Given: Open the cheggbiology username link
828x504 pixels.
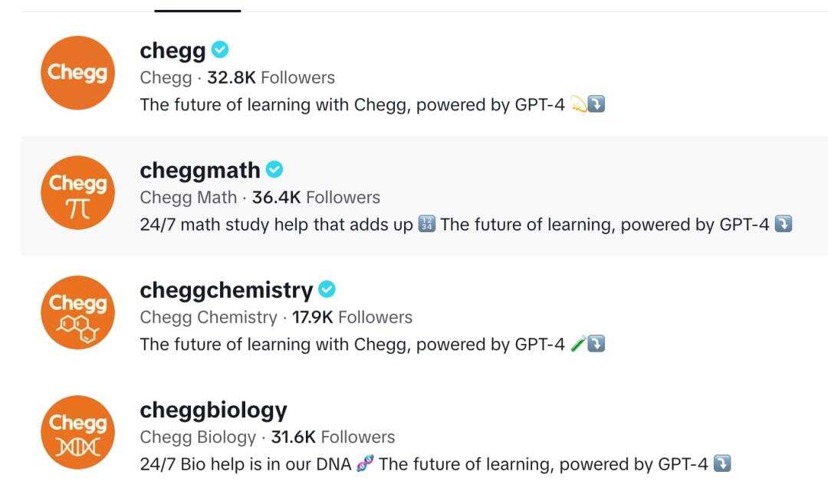Looking at the screenshot, I should pyautogui.click(x=213, y=410).
